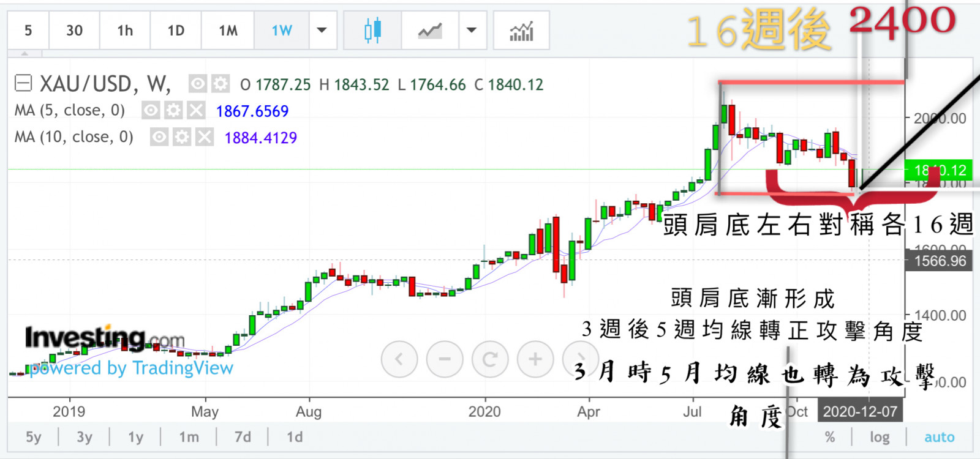Switch to the area chart type icon
The image size is (980, 459).
(x=430, y=30)
